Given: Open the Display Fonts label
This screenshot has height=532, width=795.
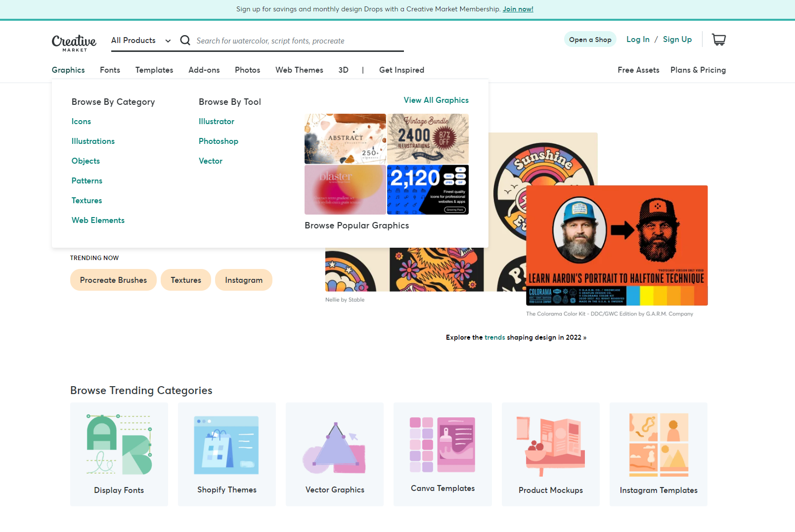Looking at the screenshot, I should point(119,490).
